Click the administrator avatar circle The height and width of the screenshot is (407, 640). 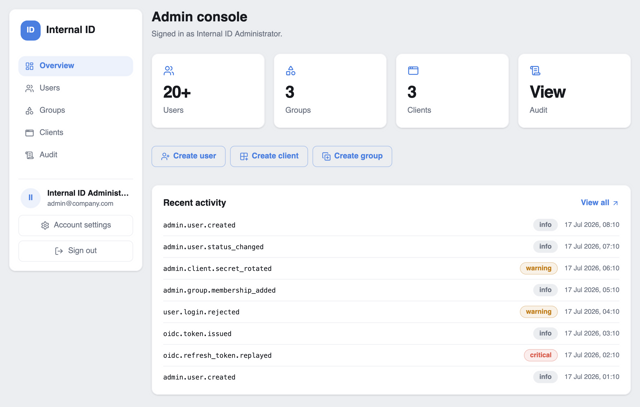(31, 198)
